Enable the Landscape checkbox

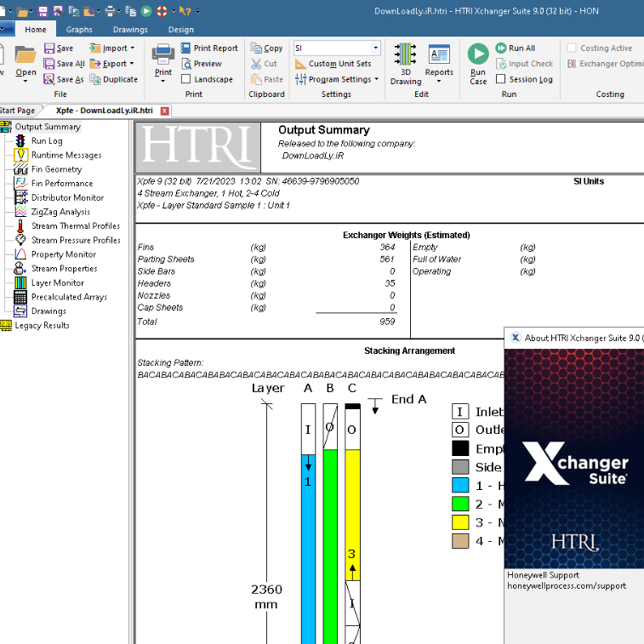tap(186, 79)
